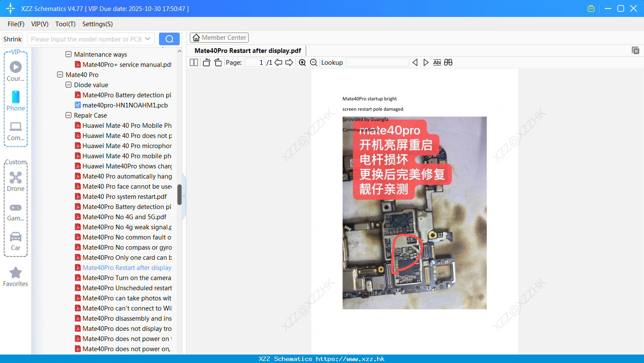Click the tree vertical scrollbar thumb

coord(179,195)
